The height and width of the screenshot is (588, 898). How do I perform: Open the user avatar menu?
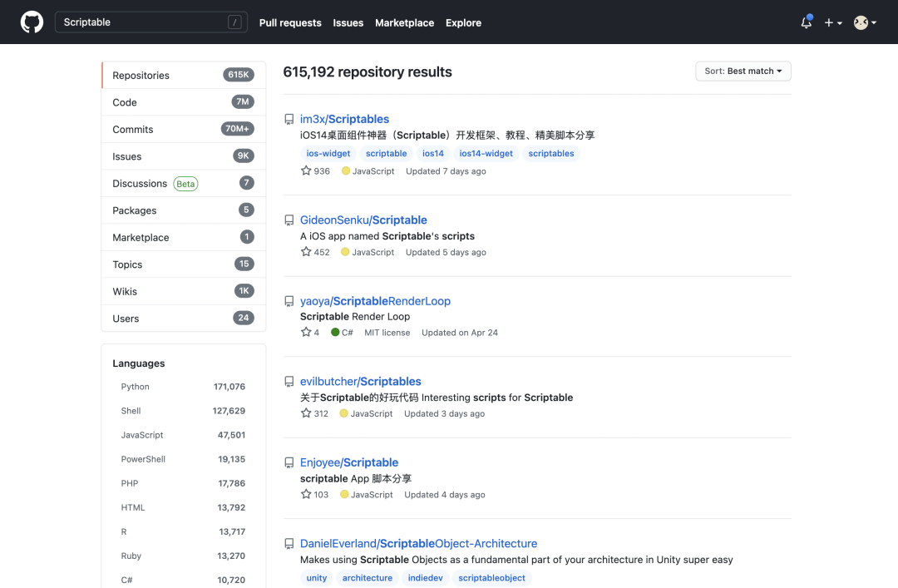[865, 23]
